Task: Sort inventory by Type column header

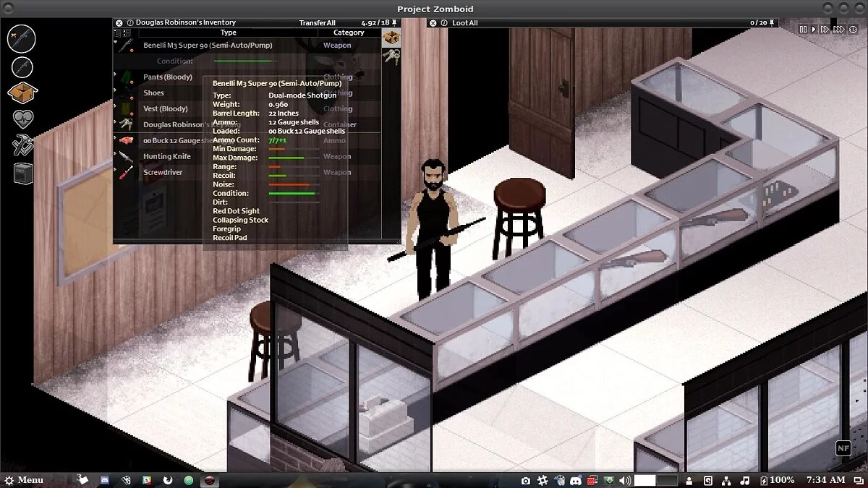Action: click(x=228, y=33)
